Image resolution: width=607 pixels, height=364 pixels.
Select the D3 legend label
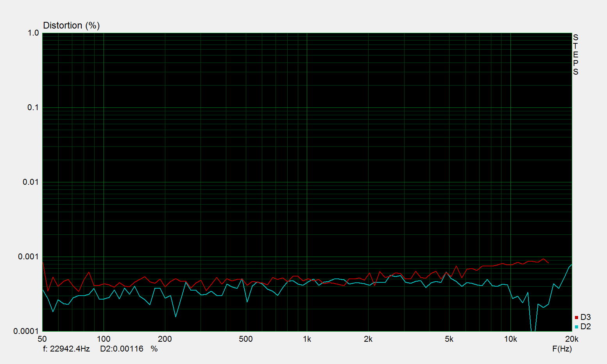[586, 317]
